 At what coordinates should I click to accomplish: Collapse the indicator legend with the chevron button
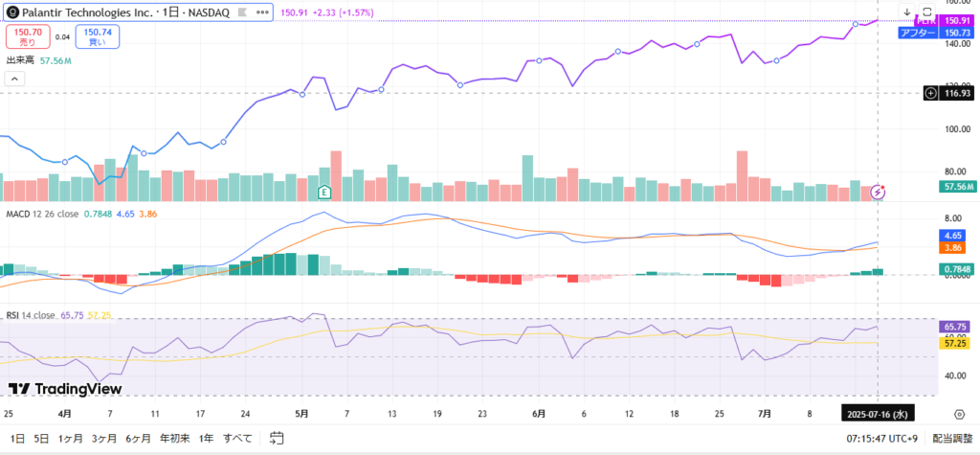tap(14, 79)
